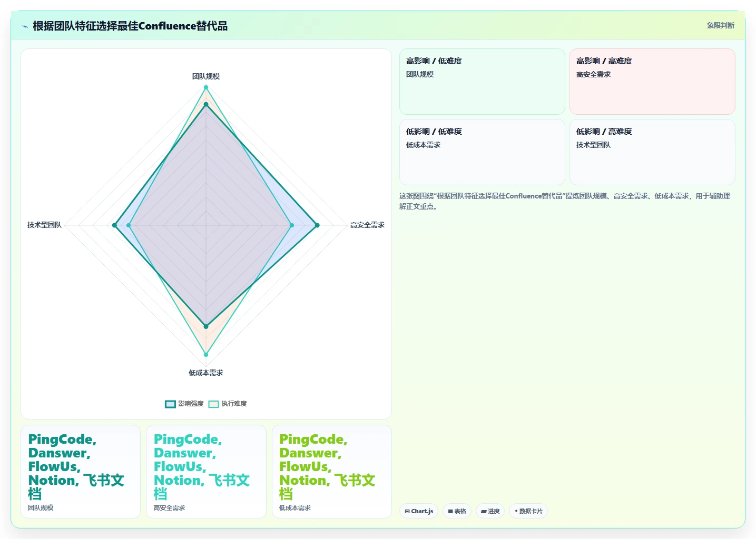Click the Chart.js chip

(x=419, y=511)
